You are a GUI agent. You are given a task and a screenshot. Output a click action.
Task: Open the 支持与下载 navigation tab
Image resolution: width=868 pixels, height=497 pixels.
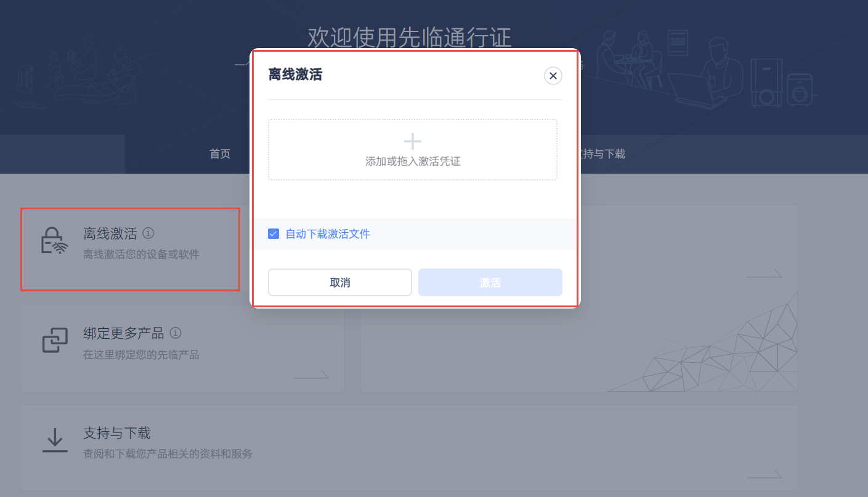tap(601, 154)
